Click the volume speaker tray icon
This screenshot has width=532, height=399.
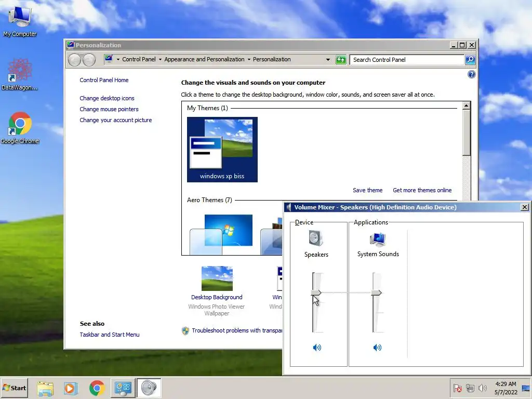coord(482,388)
